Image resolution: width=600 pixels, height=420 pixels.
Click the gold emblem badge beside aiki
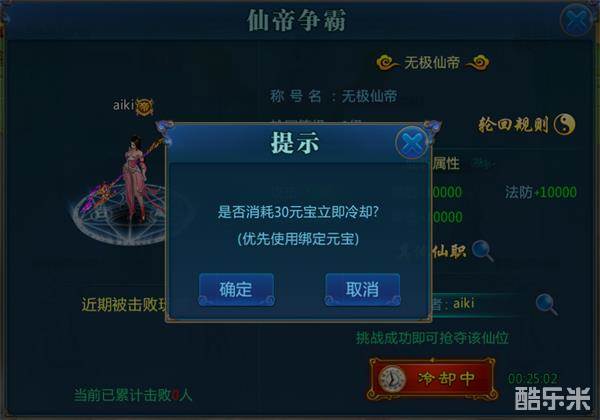pos(145,106)
